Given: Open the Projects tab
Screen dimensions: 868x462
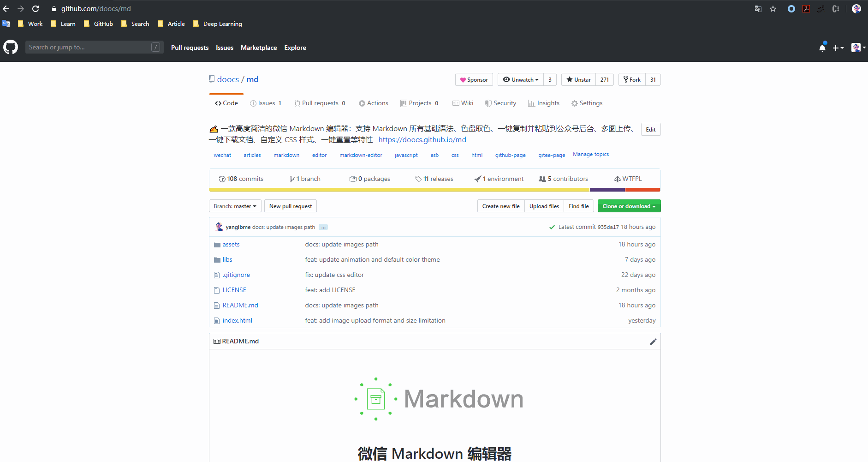Looking at the screenshot, I should click(x=420, y=103).
